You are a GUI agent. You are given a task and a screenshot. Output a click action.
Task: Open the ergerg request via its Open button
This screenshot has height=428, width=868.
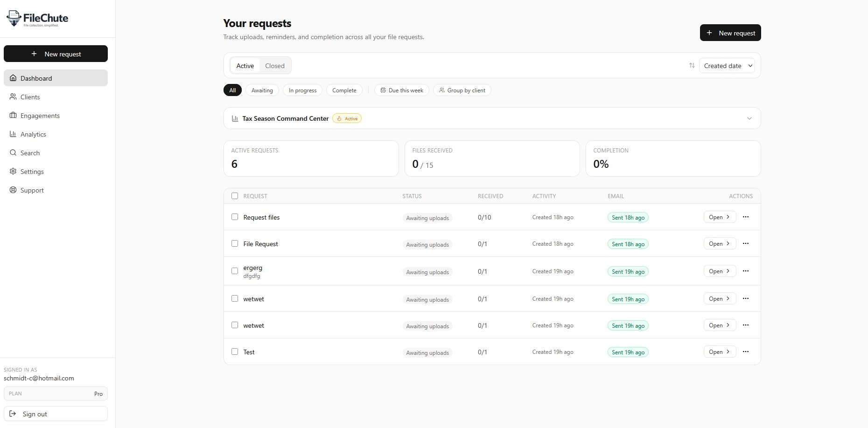pyautogui.click(x=719, y=271)
